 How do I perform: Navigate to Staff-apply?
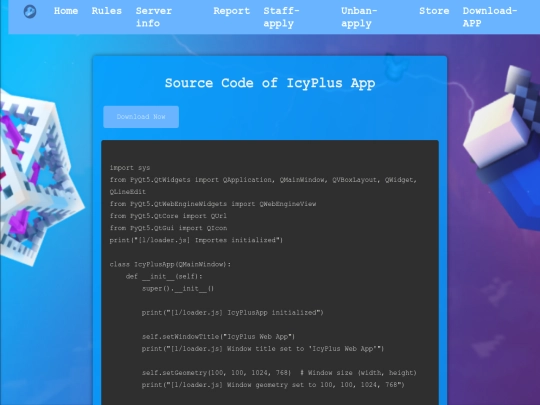coord(281,17)
